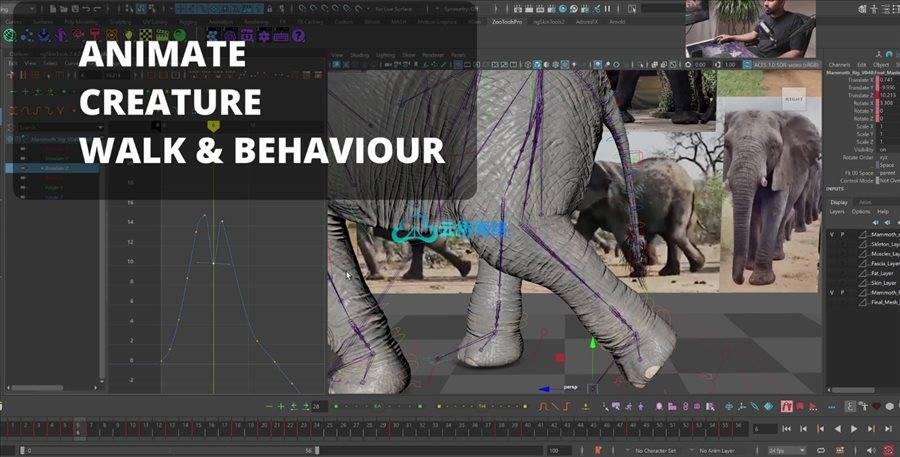
Task: Toggle visibility box for Skin_Layer
Action: [x=832, y=283]
